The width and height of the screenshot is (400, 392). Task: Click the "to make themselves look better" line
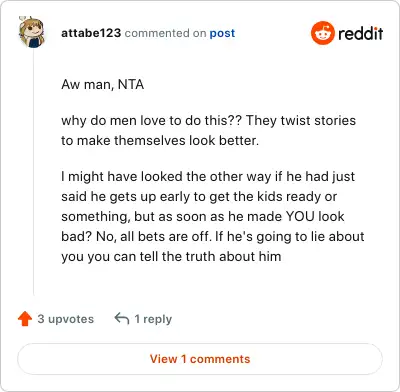pos(160,140)
